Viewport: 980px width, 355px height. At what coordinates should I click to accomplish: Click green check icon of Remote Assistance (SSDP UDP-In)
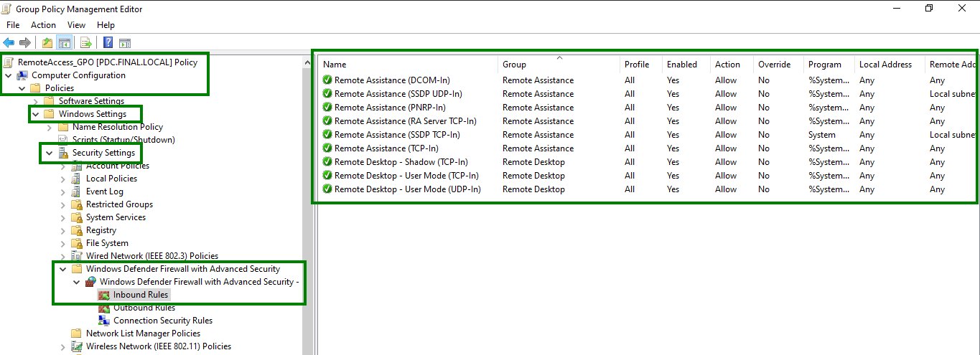(327, 94)
